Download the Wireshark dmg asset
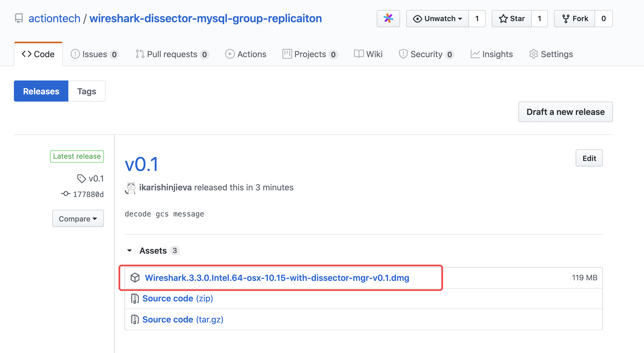Viewport: 644px width, 353px height. pyautogui.click(x=277, y=278)
